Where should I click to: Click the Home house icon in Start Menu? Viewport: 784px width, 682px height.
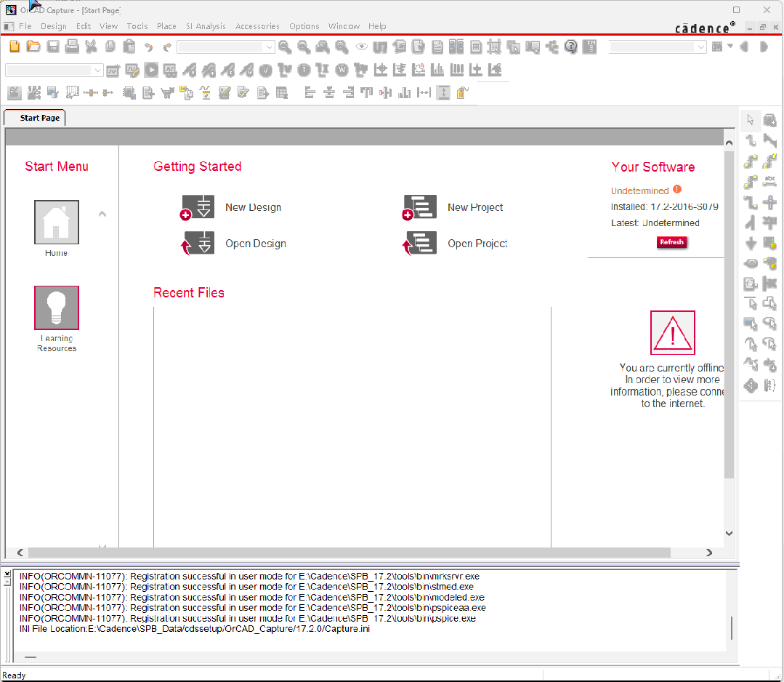tap(57, 222)
